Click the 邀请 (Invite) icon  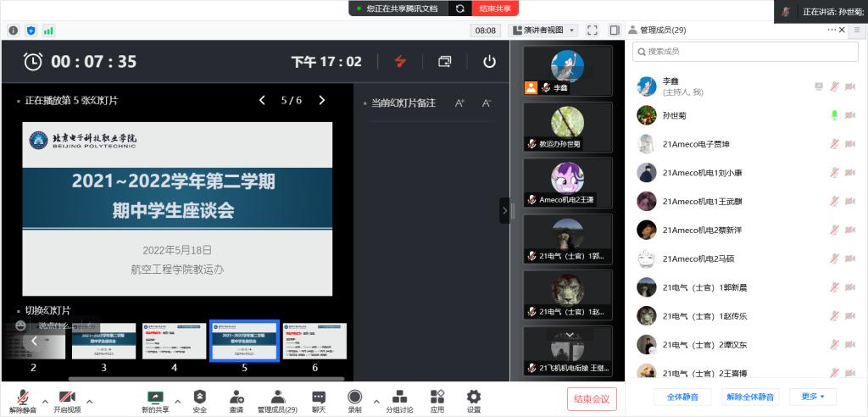pos(236,397)
